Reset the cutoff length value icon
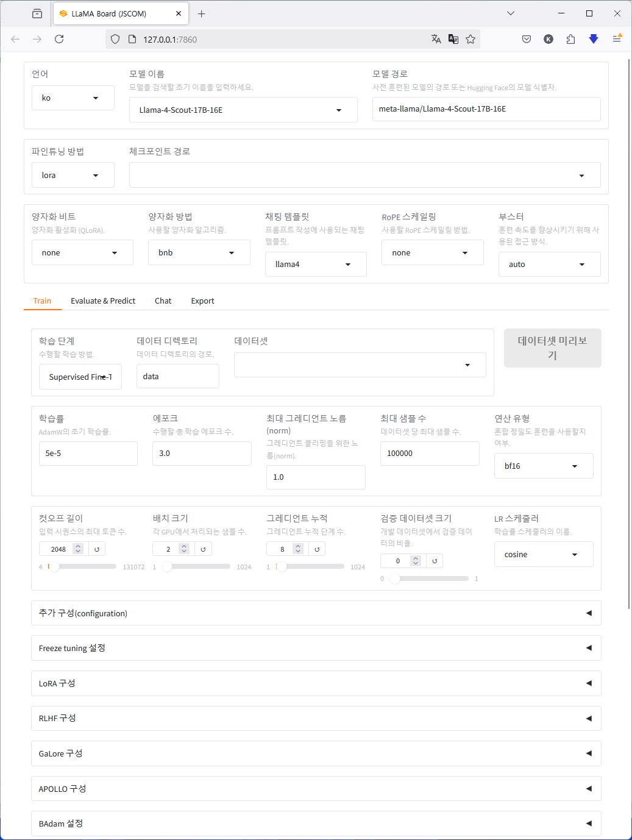 click(x=97, y=549)
